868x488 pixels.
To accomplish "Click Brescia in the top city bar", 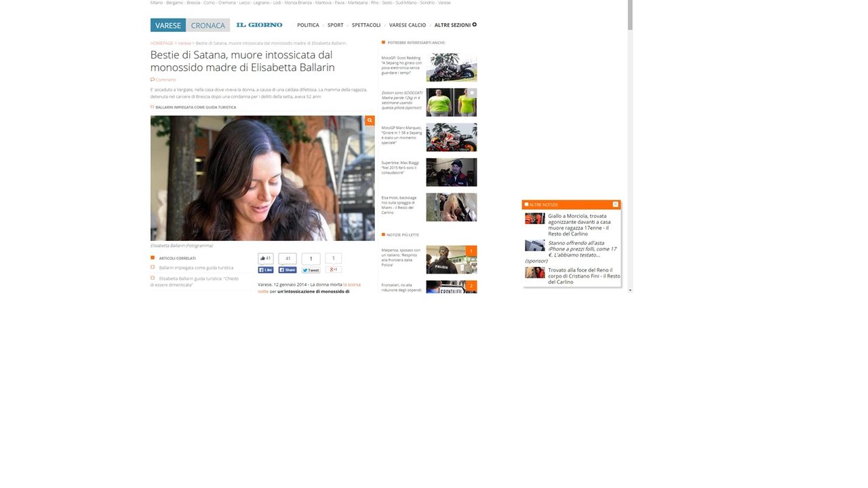I will tap(193, 3).
